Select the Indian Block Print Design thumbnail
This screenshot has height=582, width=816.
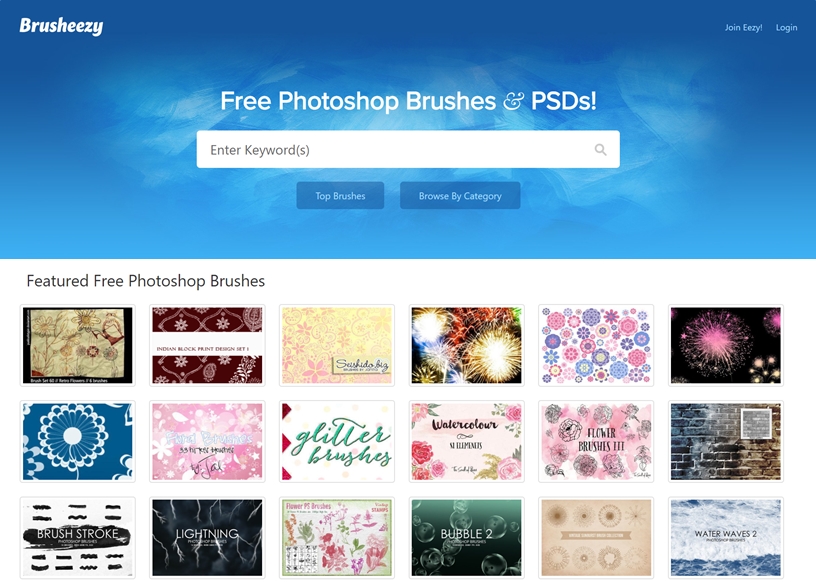207,345
